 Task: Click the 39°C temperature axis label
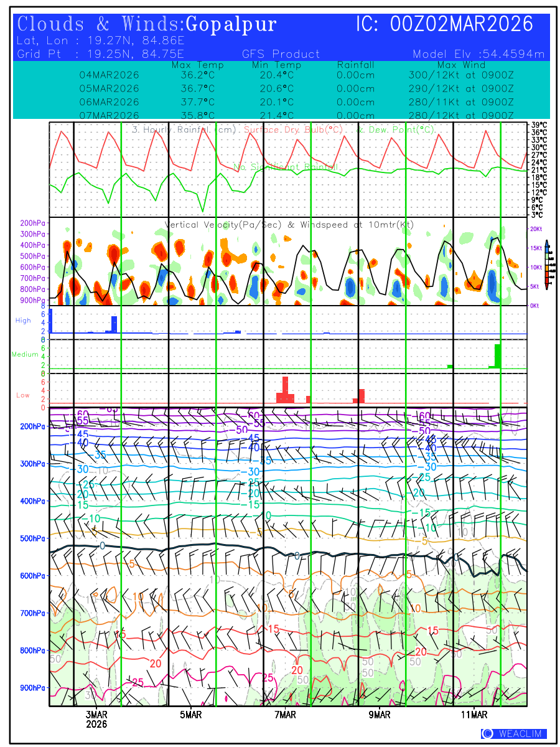click(539, 125)
